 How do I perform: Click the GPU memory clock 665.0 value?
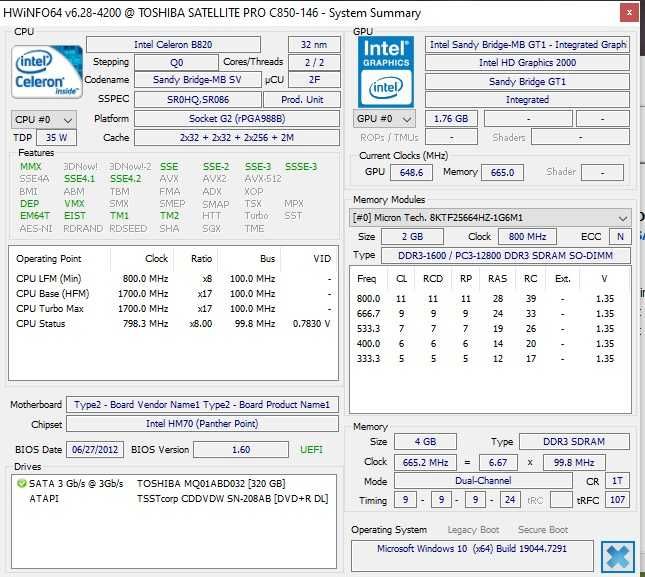coord(502,172)
